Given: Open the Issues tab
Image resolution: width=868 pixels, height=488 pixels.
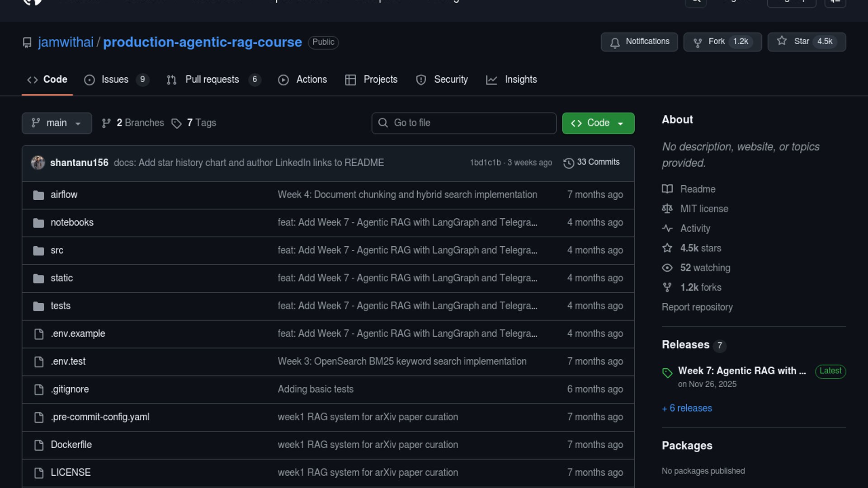Looking at the screenshot, I should pyautogui.click(x=114, y=80).
